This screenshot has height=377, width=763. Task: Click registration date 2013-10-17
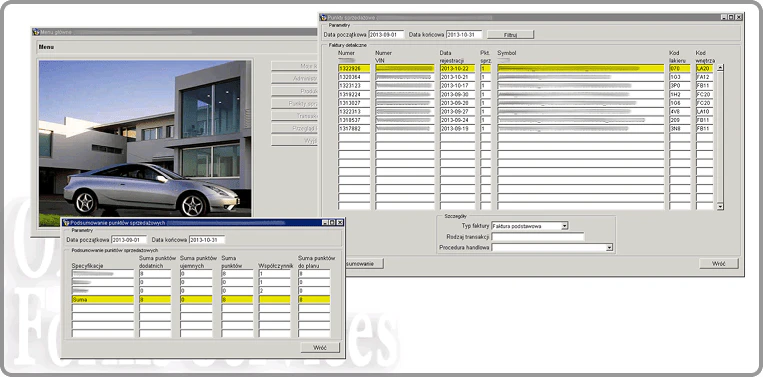[x=457, y=86]
